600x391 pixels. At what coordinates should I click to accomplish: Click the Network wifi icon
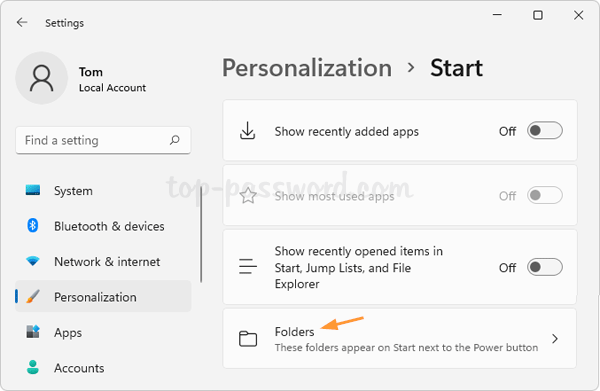(x=33, y=261)
